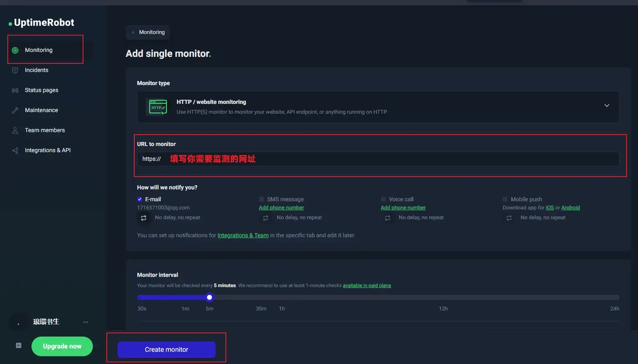Click the Voice call repeat-delay icon
This screenshot has width=638, height=364.
(x=388, y=218)
